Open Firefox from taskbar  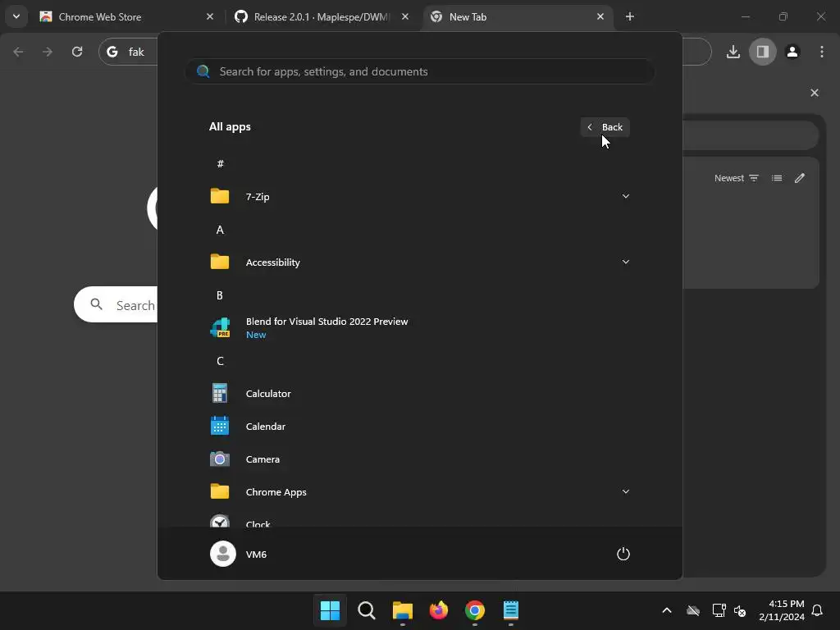[x=439, y=610]
